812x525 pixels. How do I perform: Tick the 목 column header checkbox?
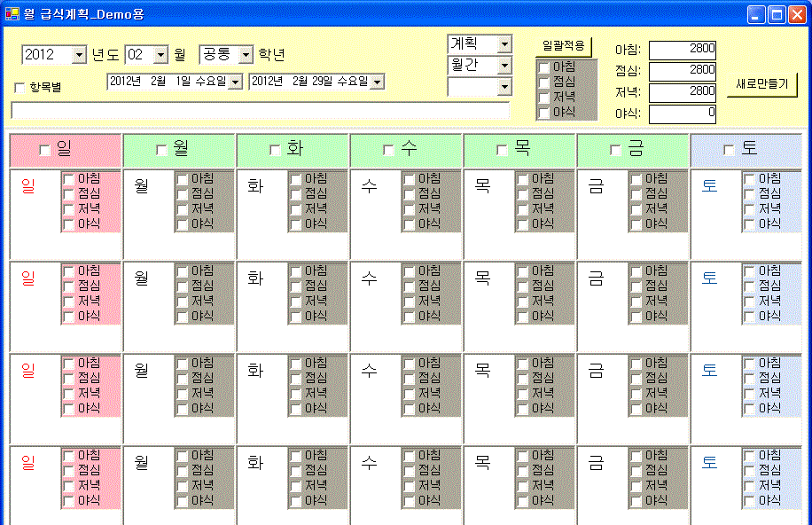[x=502, y=150]
